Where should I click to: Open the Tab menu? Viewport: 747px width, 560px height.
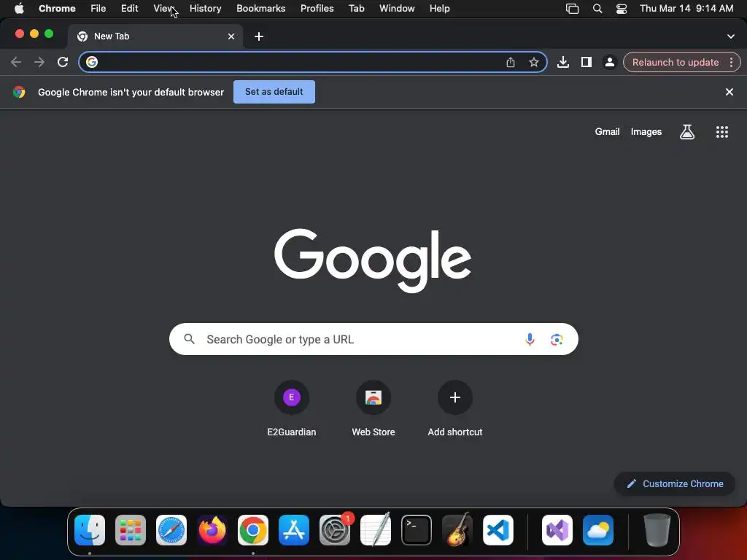click(356, 9)
